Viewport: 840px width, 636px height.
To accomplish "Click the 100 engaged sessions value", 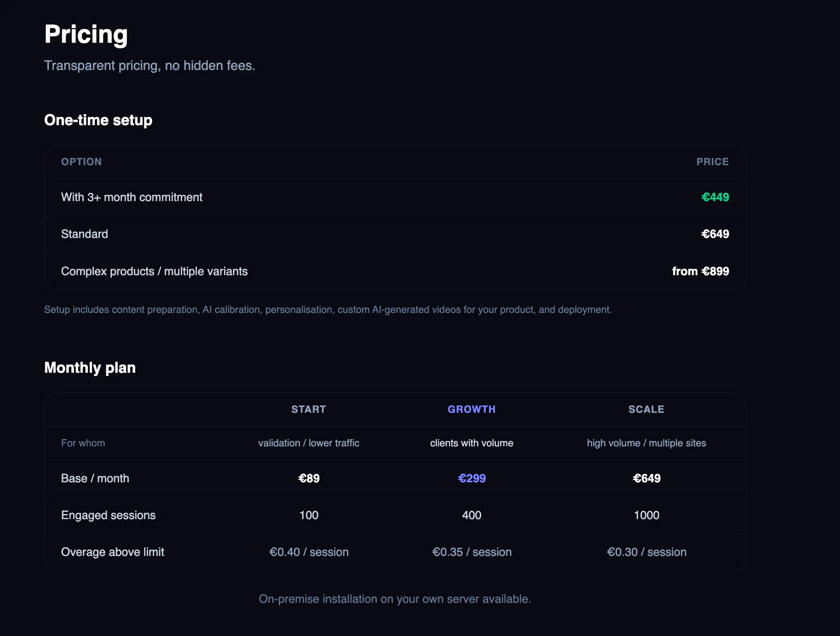I will pos(309,515).
